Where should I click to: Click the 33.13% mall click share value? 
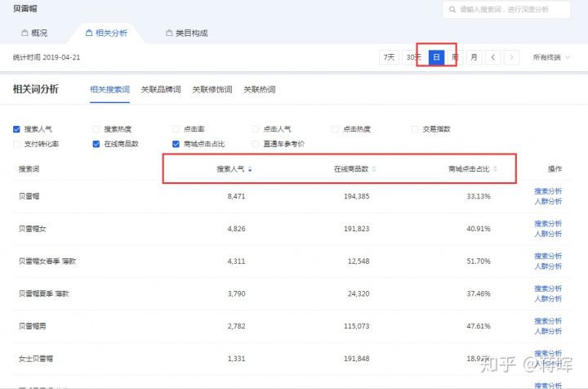(479, 196)
